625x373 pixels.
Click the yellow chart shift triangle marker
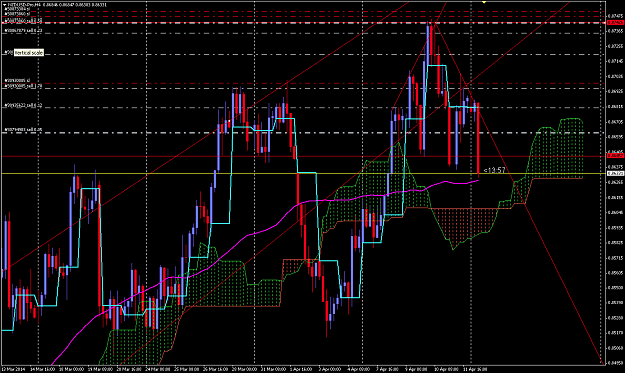(x=484, y=2)
